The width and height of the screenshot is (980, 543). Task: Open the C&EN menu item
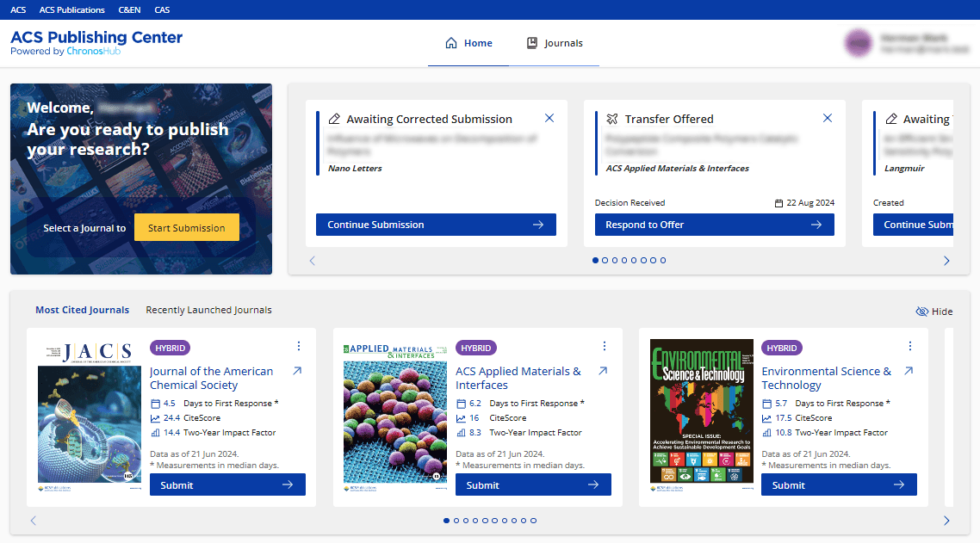click(129, 9)
